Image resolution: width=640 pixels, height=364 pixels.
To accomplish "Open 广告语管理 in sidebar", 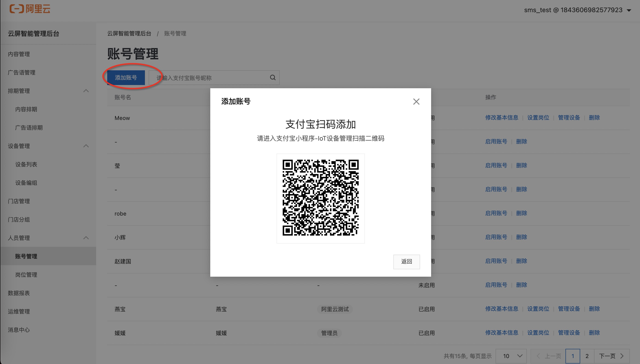I will (22, 72).
